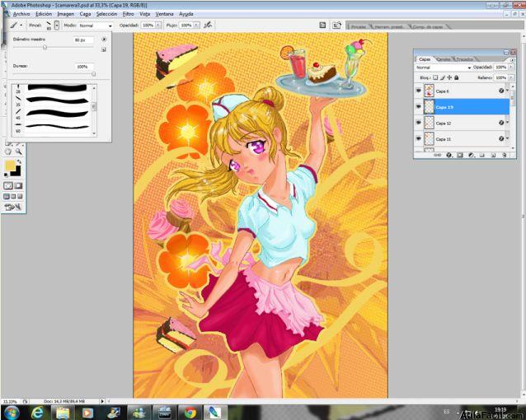Screen dimensions: 526x420
Task: Toggle lock transparent pixels
Action: pos(435,77)
